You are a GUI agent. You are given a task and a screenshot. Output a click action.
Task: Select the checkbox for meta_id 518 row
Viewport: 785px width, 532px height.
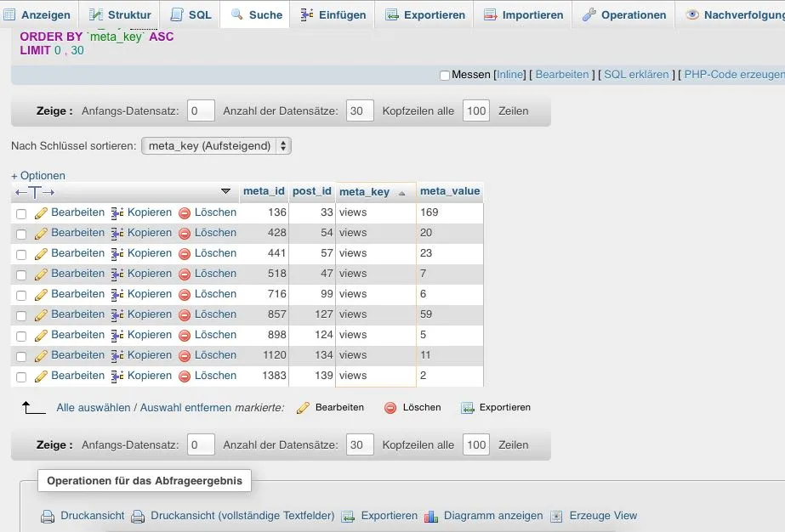(21, 274)
